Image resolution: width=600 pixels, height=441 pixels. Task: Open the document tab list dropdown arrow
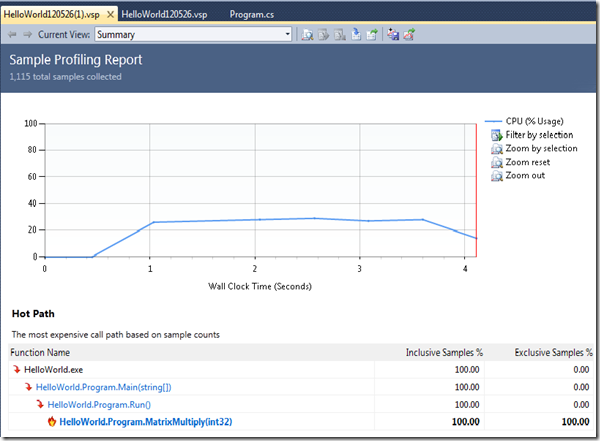(591, 13)
